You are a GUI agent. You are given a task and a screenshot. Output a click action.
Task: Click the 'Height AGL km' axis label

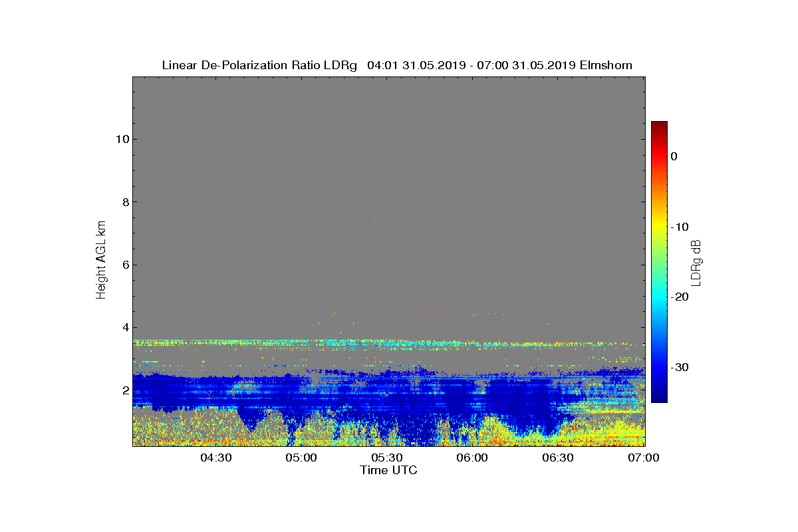point(101,261)
